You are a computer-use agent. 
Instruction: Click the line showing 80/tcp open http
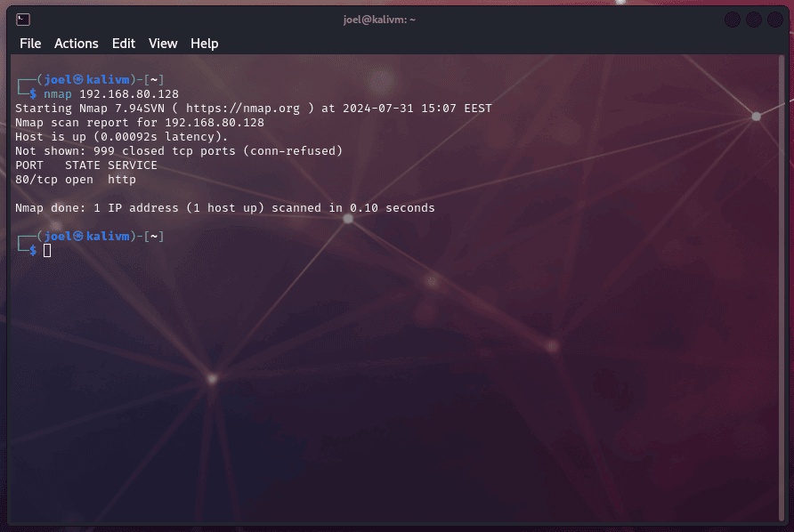75,179
